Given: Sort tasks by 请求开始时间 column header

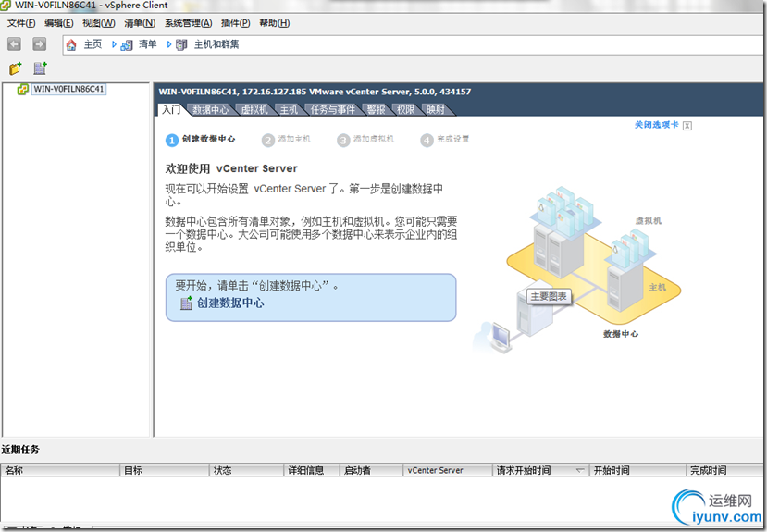Looking at the screenshot, I should 541,470.
